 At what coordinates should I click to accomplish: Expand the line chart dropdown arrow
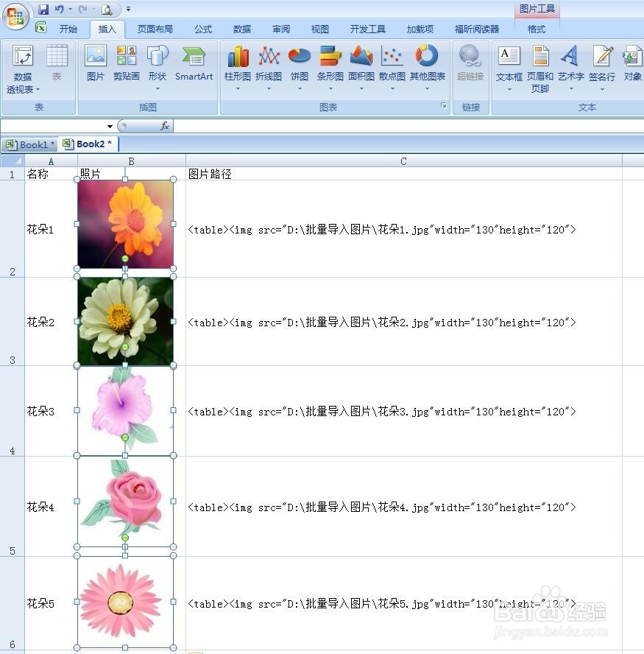pos(269,89)
